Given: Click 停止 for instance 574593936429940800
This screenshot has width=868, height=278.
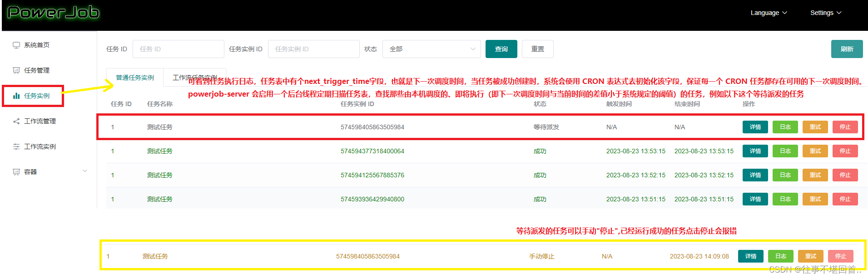Looking at the screenshot, I should 845,199.
